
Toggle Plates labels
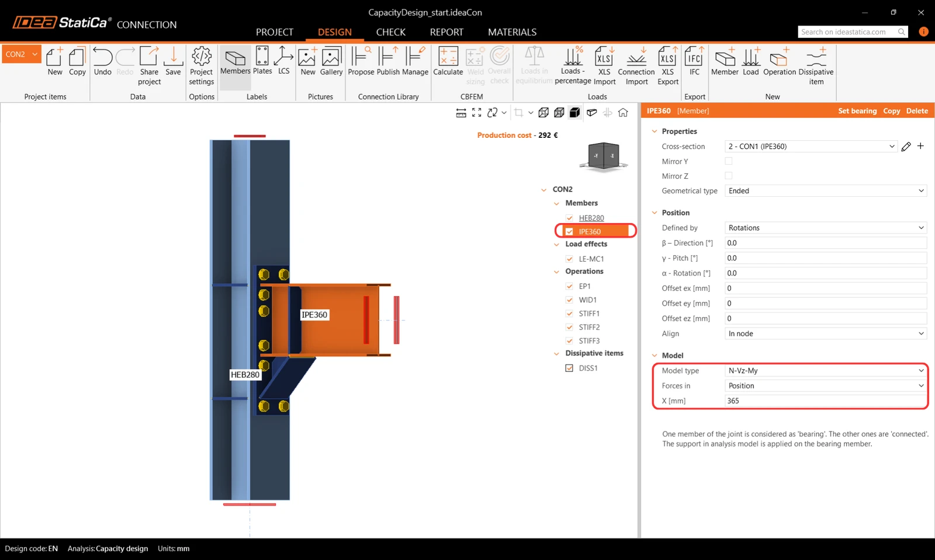click(262, 61)
